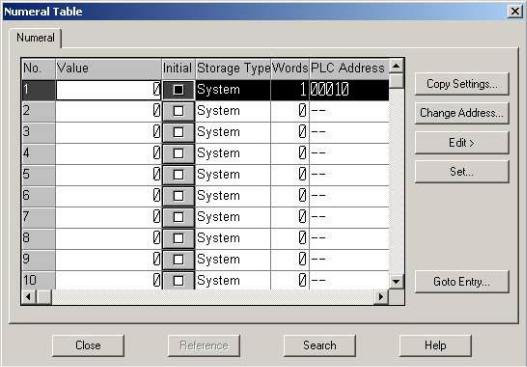Click the horizontal scrollbar right arrow
Image resolution: width=527 pixels, height=367 pixels.
pyautogui.click(x=381, y=297)
